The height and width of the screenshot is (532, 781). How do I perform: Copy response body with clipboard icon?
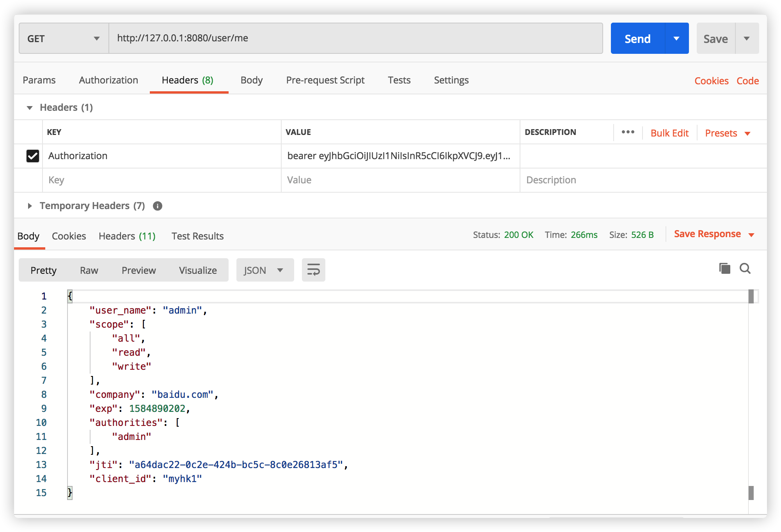coord(724,268)
